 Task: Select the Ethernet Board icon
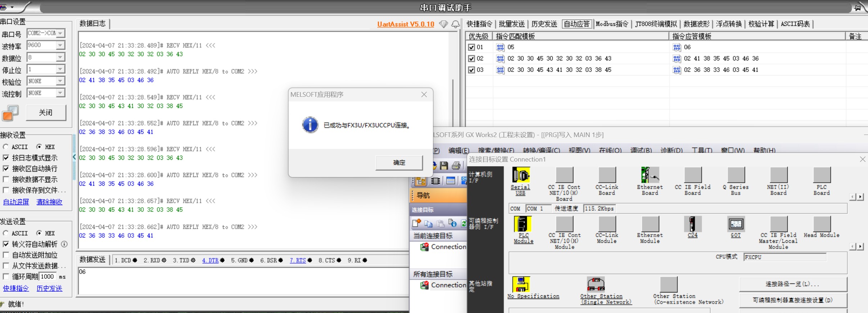point(650,175)
